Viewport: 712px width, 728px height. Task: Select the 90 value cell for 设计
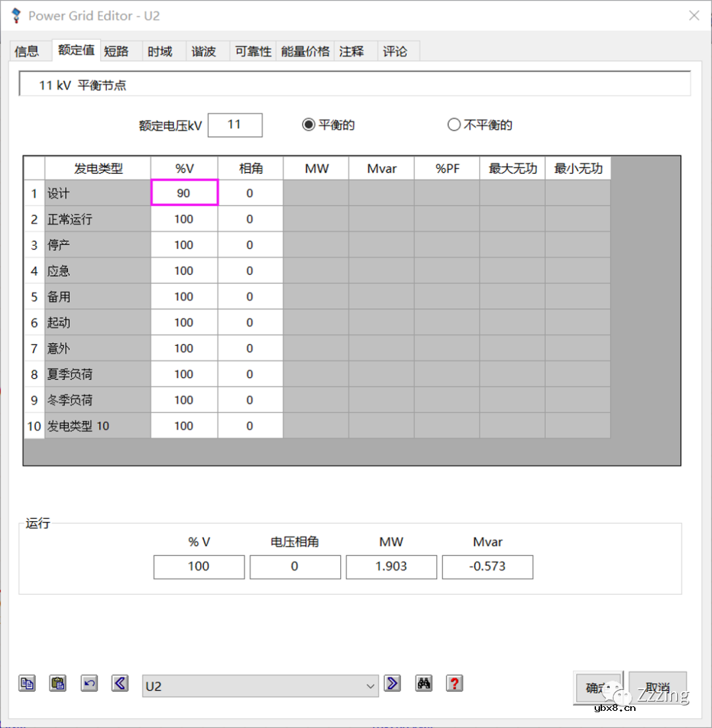(184, 192)
